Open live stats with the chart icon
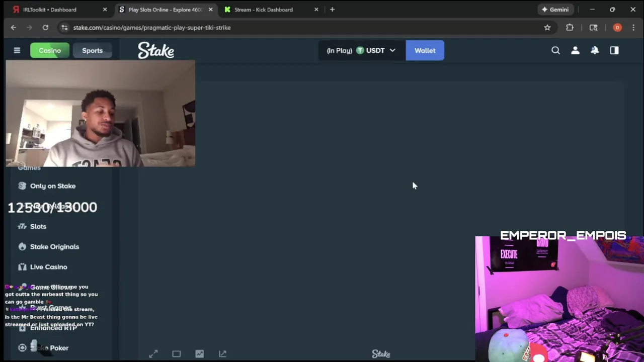Viewport: 644px width, 362px height. click(x=200, y=354)
